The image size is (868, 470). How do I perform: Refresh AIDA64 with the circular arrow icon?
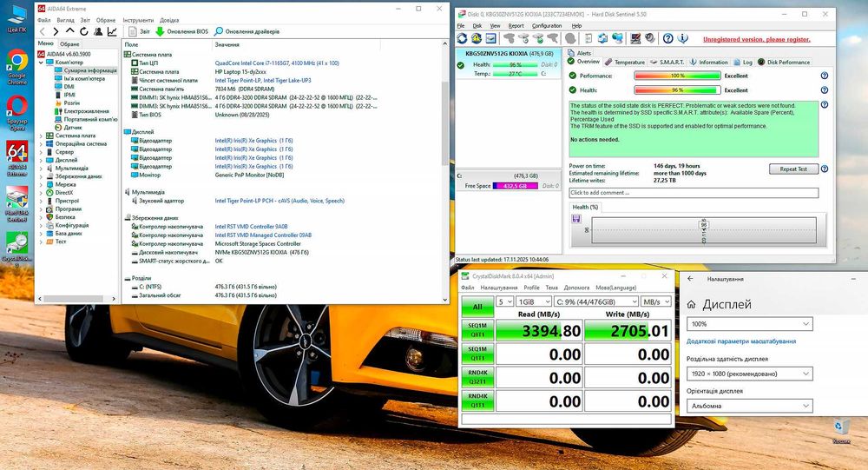click(83, 31)
